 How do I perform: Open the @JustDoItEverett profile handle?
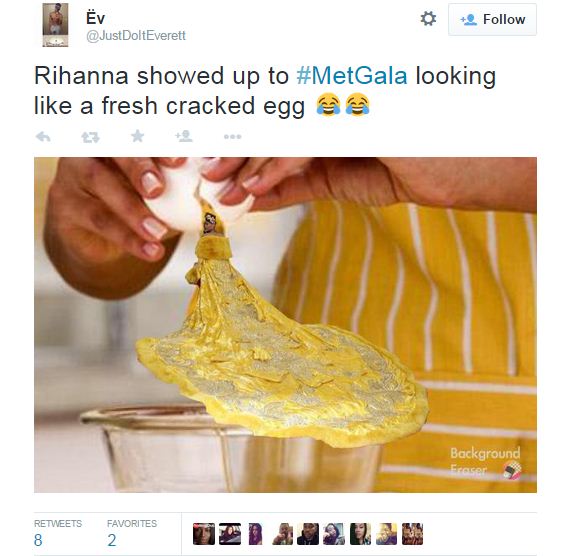(x=136, y=36)
